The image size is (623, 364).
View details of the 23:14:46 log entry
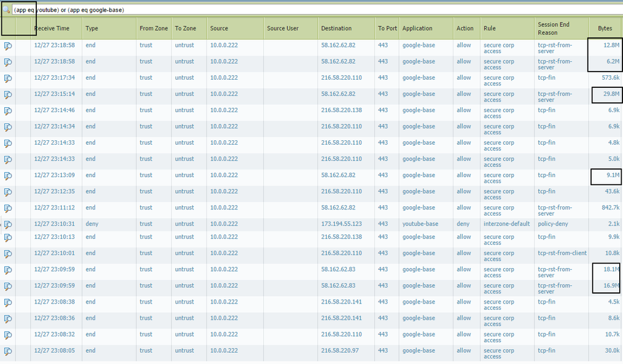(x=8, y=110)
